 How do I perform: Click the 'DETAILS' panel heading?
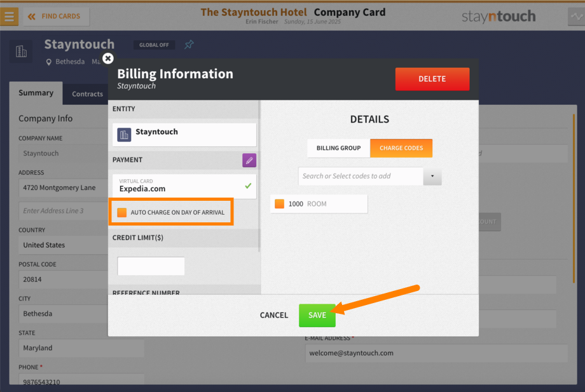tap(369, 119)
